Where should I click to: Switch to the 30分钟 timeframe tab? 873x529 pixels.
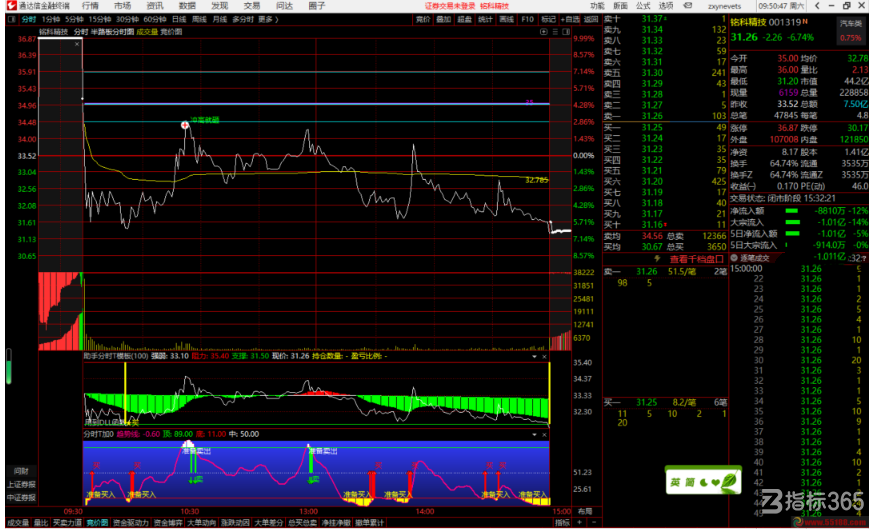coord(127,19)
